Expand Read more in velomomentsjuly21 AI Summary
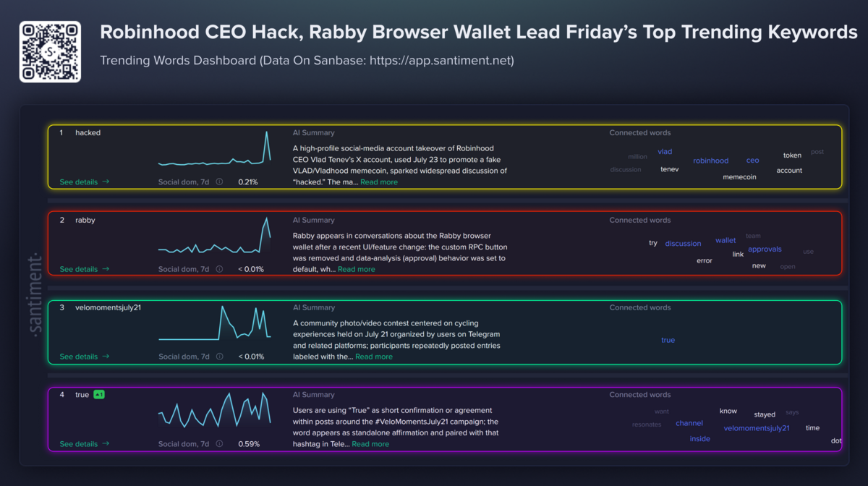 [x=374, y=357]
